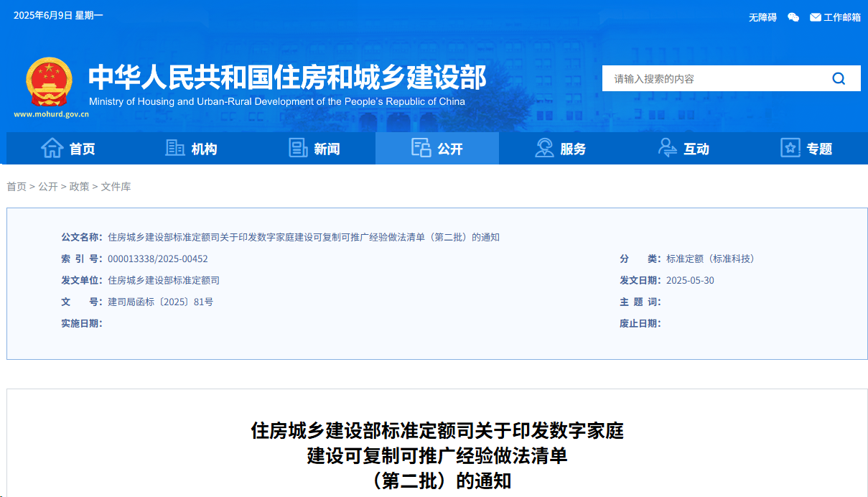This screenshot has width=868, height=497.
Task: Click the 服务 headset icon
Action: tap(544, 148)
